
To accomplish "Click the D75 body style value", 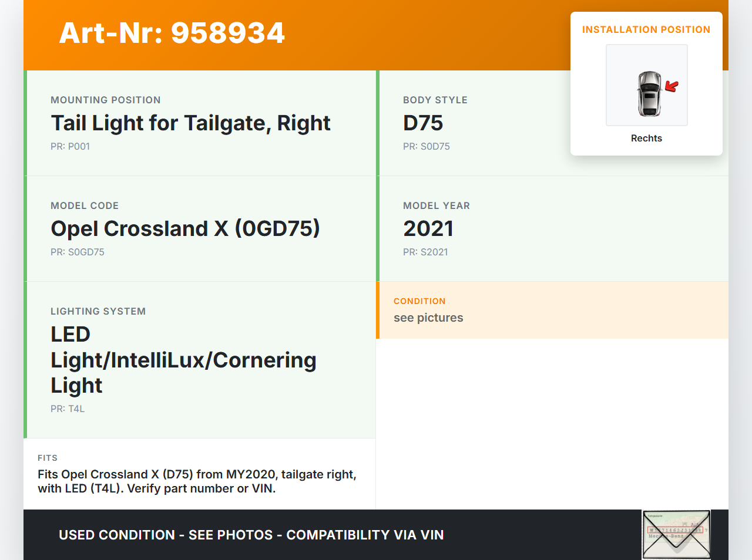I will pos(423,123).
